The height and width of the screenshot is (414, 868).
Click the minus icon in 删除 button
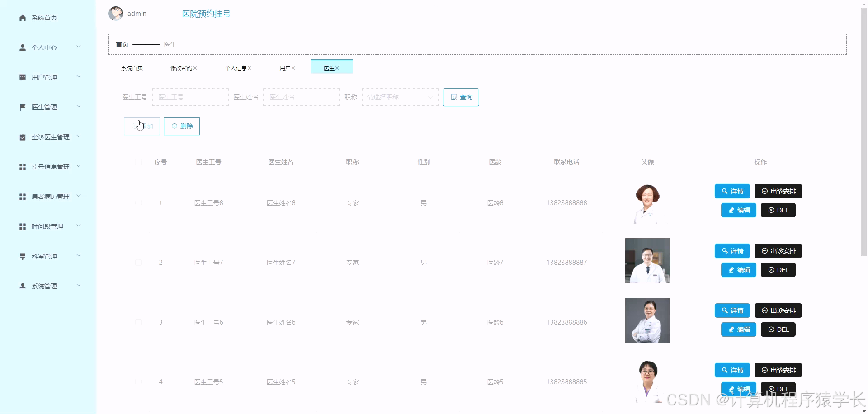175,126
